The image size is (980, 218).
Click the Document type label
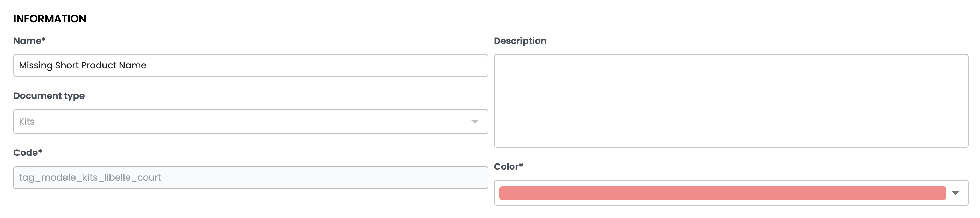(x=49, y=96)
